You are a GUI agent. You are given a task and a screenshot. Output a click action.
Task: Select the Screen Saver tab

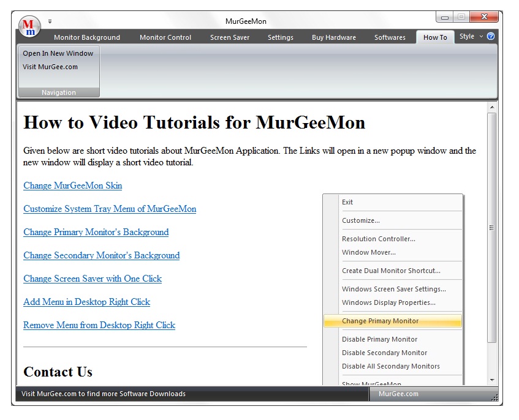tap(230, 37)
